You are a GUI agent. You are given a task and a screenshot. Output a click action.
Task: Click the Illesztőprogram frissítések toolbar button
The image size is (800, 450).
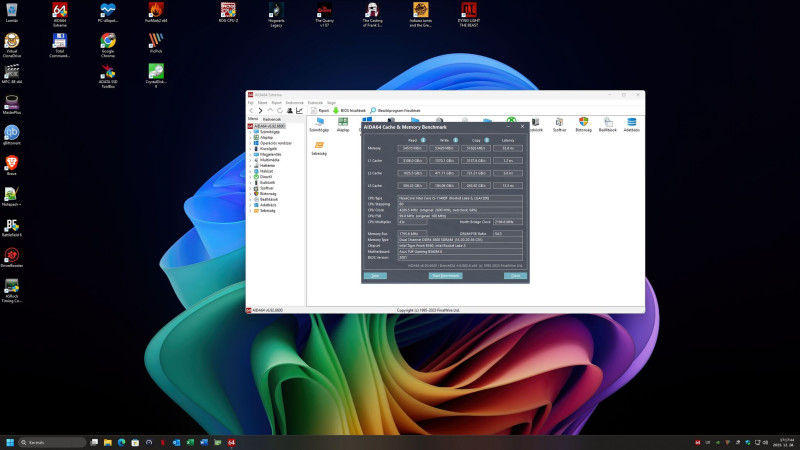click(395, 111)
